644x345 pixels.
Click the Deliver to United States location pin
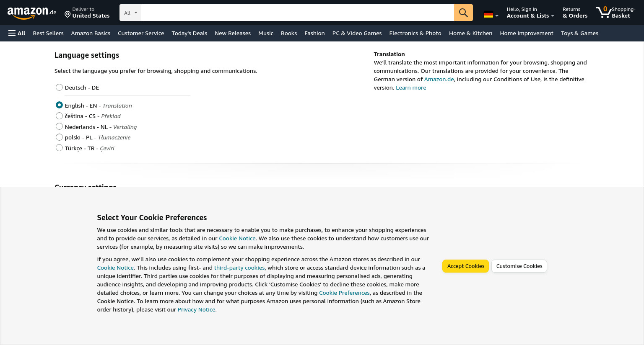click(x=68, y=15)
